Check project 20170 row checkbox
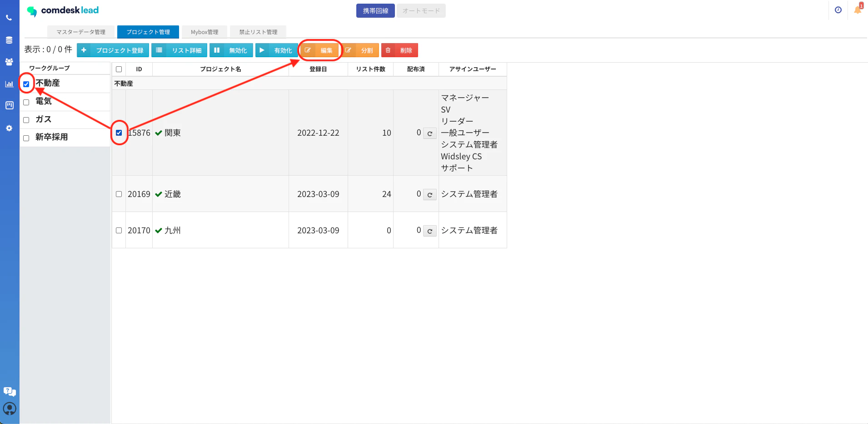 coord(119,230)
